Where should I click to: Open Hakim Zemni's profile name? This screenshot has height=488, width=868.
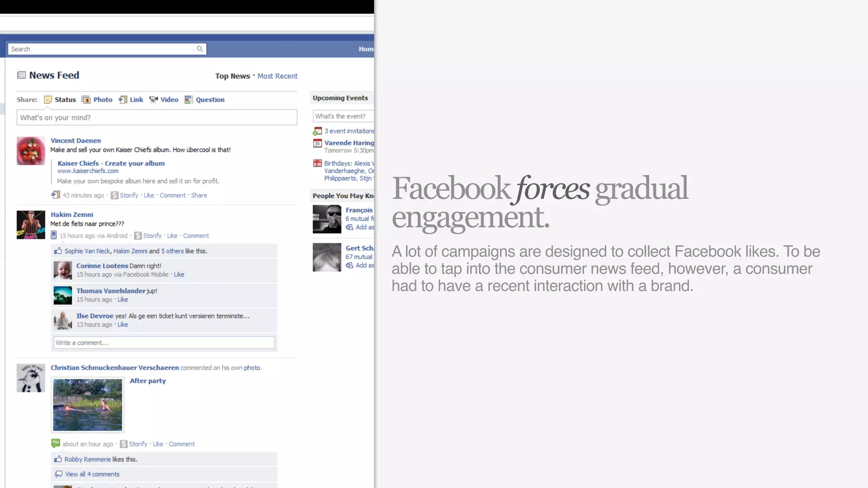pos(72,214)
